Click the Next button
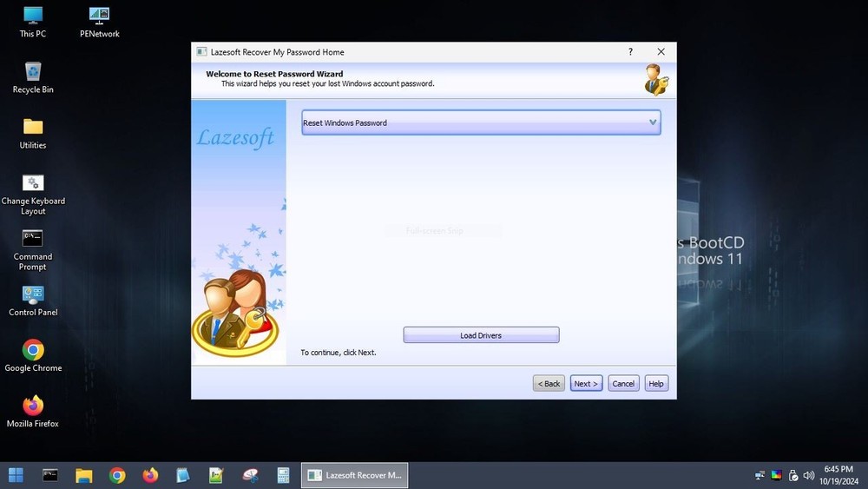 [586, 383]
